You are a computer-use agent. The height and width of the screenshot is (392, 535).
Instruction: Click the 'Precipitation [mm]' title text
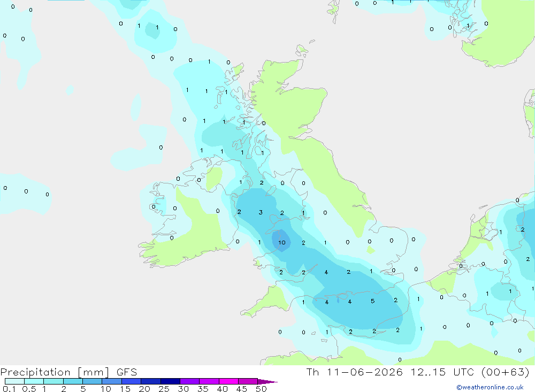coord(55,372)
